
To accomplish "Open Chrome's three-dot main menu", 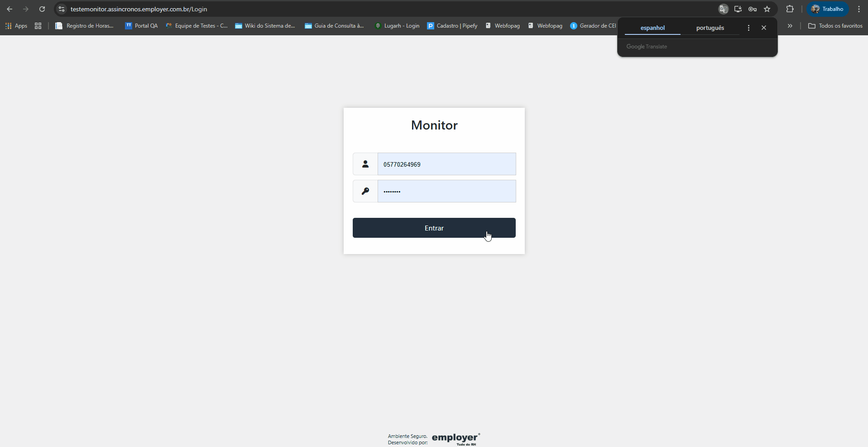I will [859, 9].
